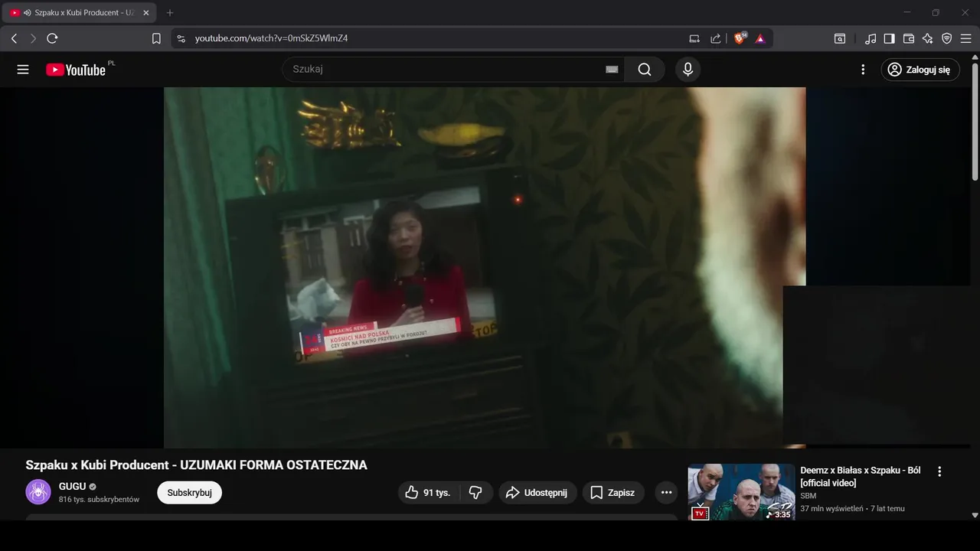Open Deemz x Białas x Szpaku - Ból title
Image resolution: width=980 pixels, height=551 pixels.
[x=861, y=477]
